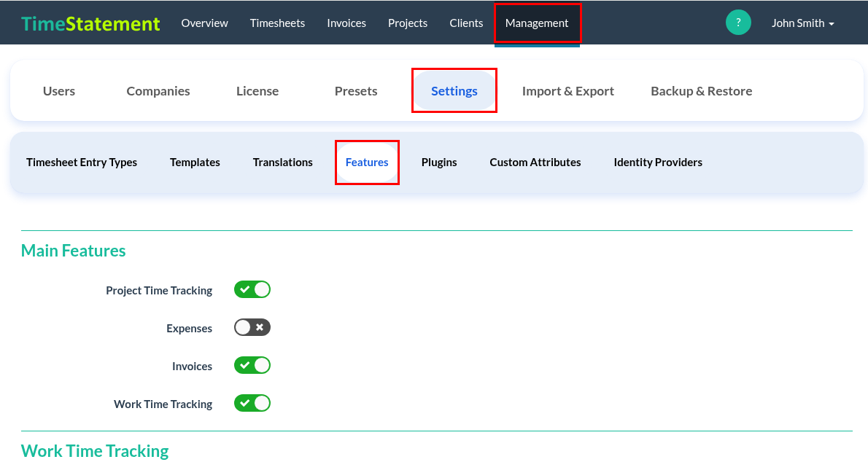Click the TimeStatement logo
This screenshot has width=868, height=462.
tap(90, 23)
